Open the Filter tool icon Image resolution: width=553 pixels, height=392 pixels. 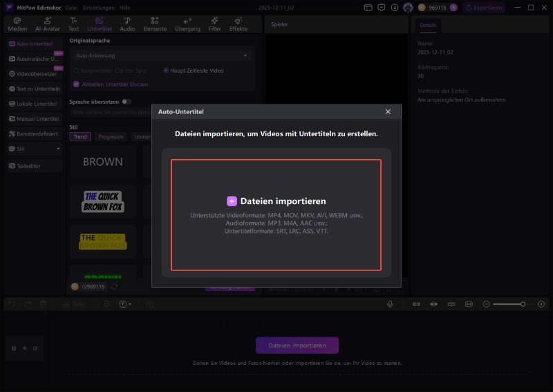coord(215,21)
